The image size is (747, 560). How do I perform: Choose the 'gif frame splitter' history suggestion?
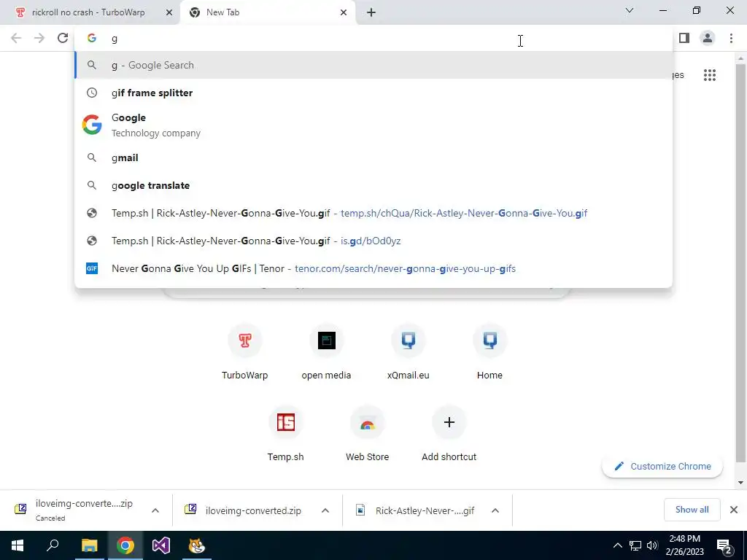(373, 93)
